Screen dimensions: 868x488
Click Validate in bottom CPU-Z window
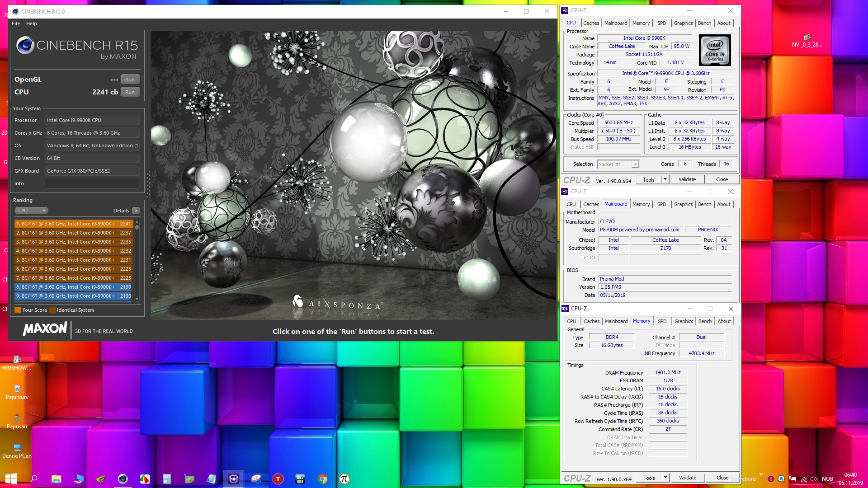point(688,478)
